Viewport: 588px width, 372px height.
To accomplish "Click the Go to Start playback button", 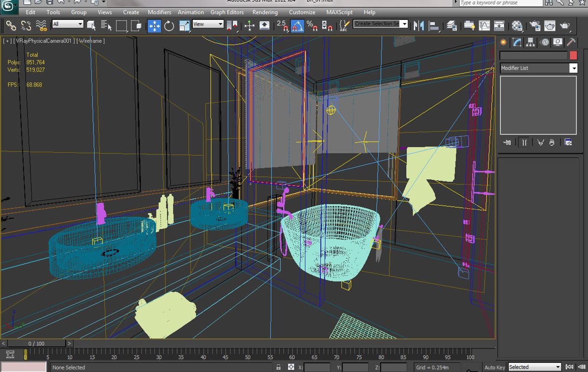I will coord(569,367).
